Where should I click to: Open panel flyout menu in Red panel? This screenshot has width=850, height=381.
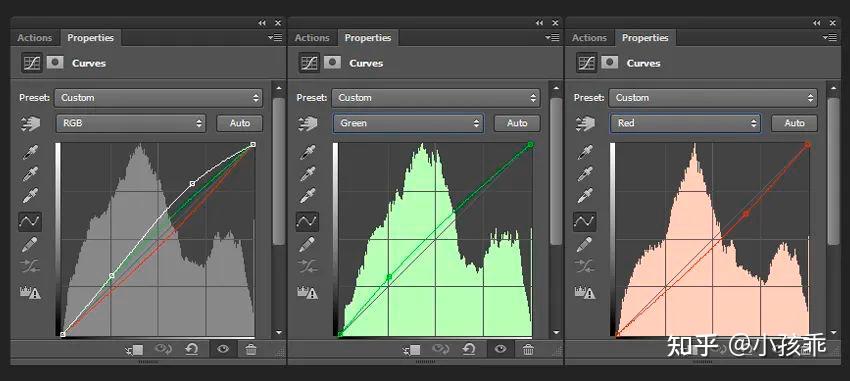click(x=830, y=37)
